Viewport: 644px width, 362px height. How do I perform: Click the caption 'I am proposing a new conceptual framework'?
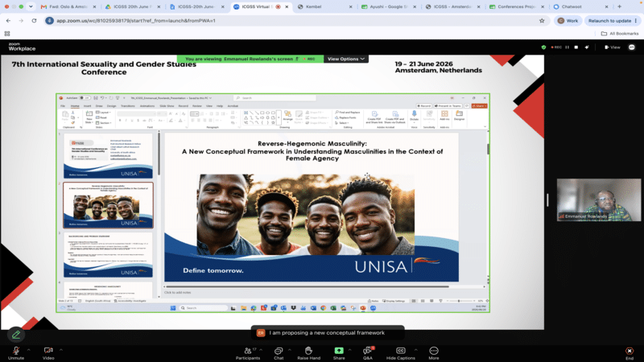pos(327,333)
